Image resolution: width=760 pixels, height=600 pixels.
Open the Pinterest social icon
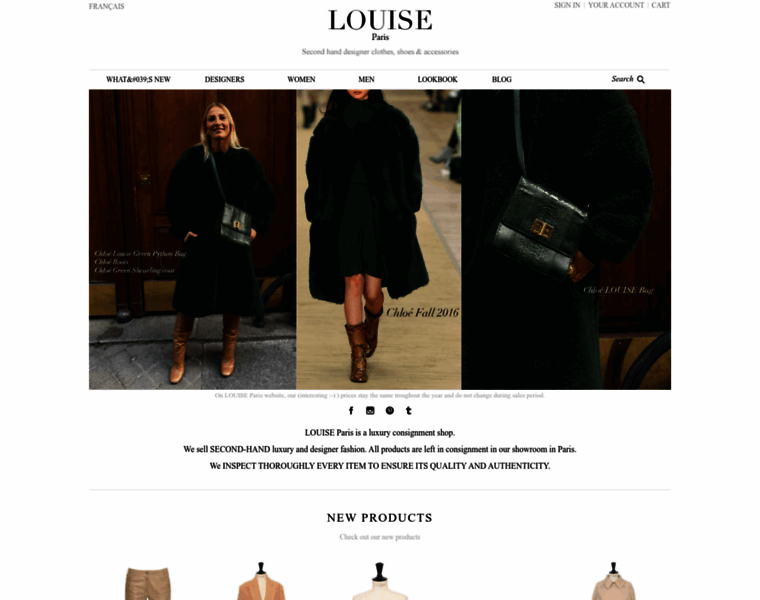(x=390, y=411)
